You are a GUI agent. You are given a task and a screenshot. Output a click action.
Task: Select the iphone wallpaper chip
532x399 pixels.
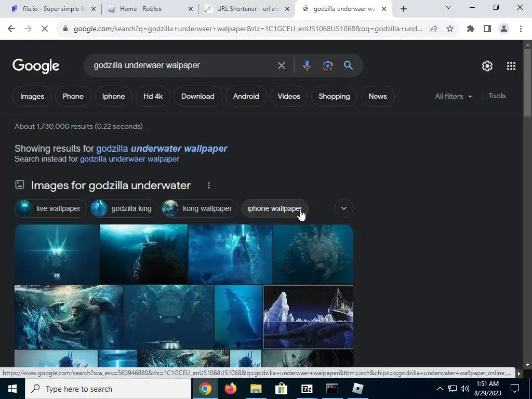[274, 209]
